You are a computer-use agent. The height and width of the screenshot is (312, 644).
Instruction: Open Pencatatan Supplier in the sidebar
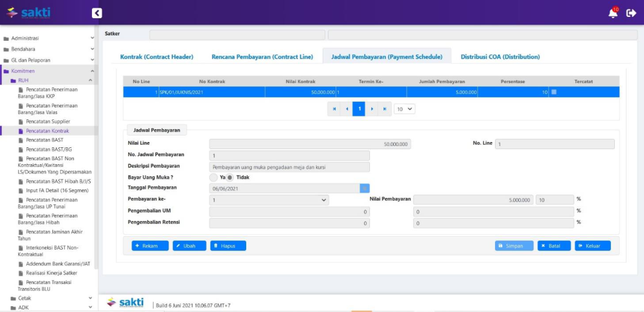click(48, 122)
